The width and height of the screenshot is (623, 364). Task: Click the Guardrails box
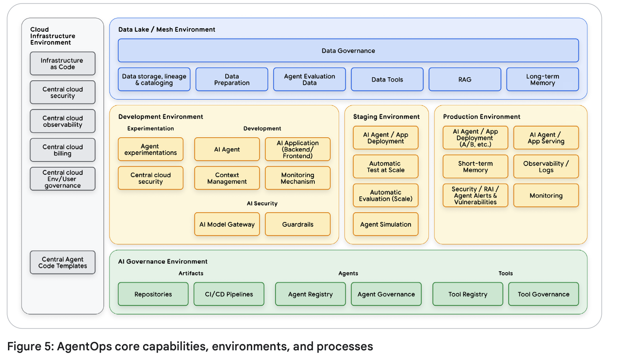(x=298, y=224)
